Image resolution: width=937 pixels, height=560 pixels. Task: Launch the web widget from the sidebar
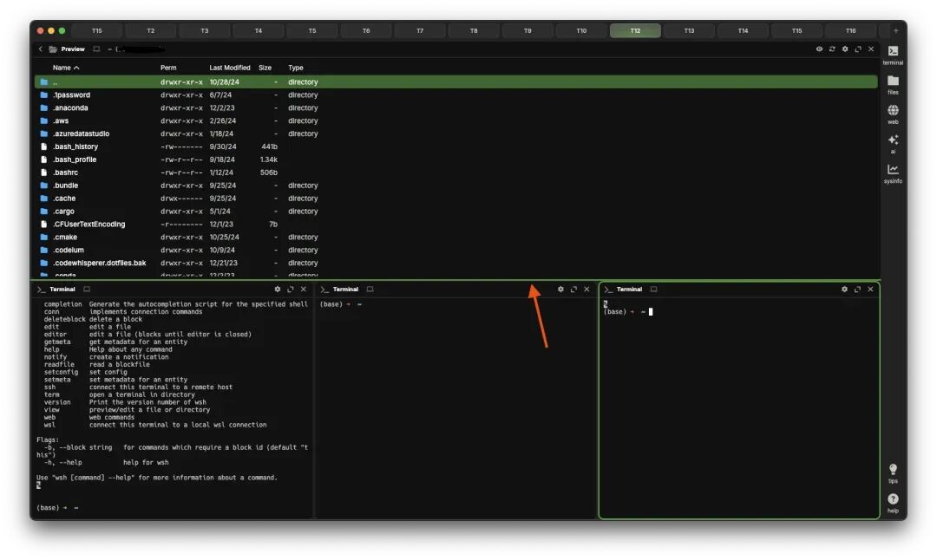[893, 110]
